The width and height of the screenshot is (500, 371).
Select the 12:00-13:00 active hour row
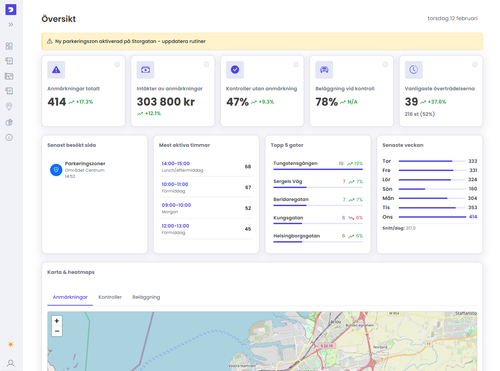click(206, 229)
